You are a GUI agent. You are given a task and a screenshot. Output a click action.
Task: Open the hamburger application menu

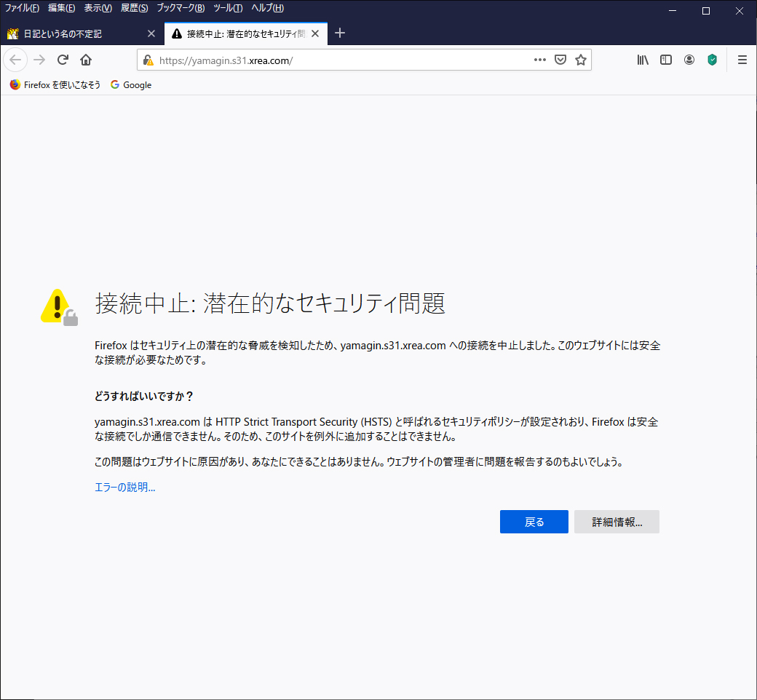(742, 60)
